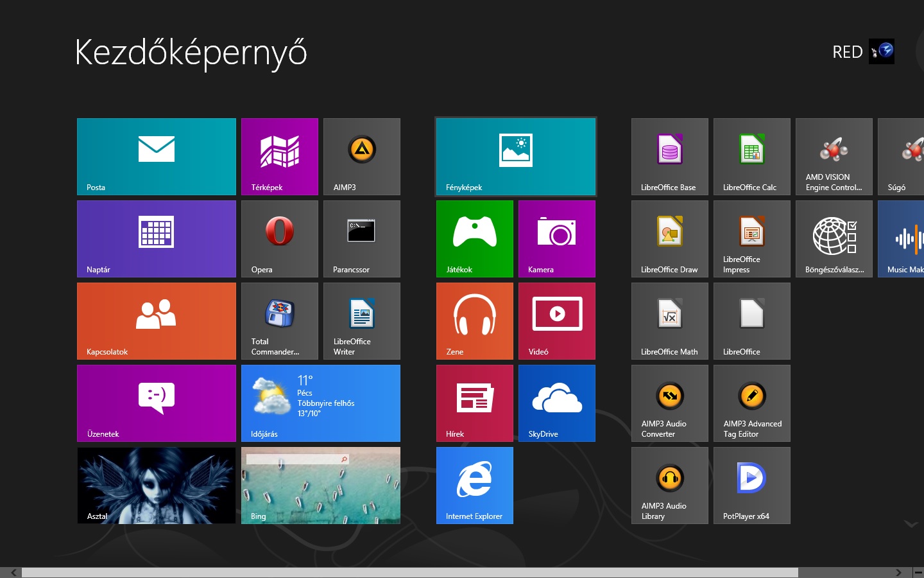This screenshot has height=578, width=924.
Task: Launch the Internet Explorer tile
Action: point(475,486)
